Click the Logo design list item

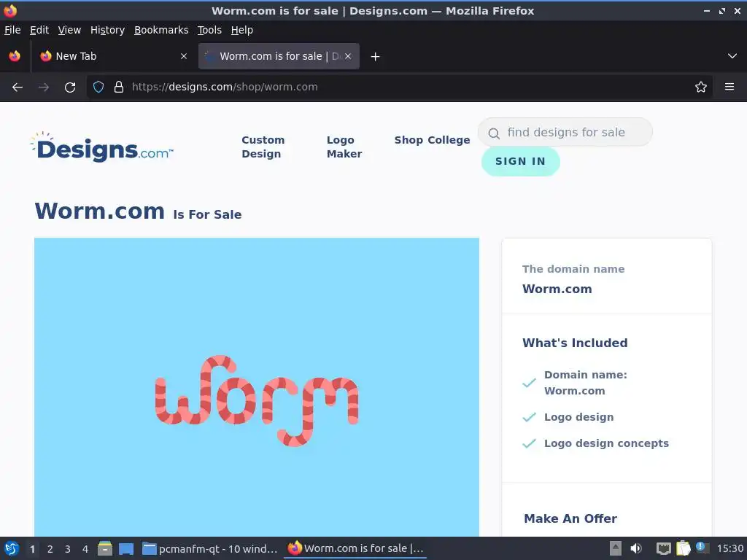(x=578, y=417)
